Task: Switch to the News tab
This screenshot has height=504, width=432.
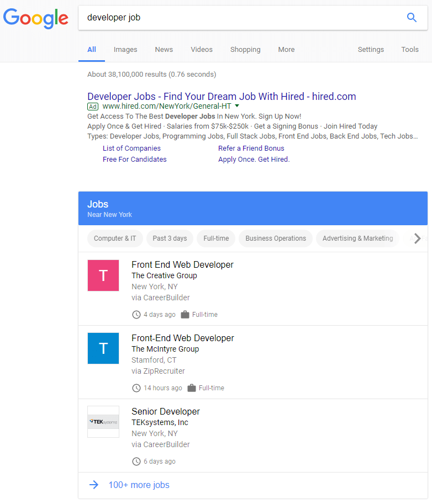Action: point(164,50)
